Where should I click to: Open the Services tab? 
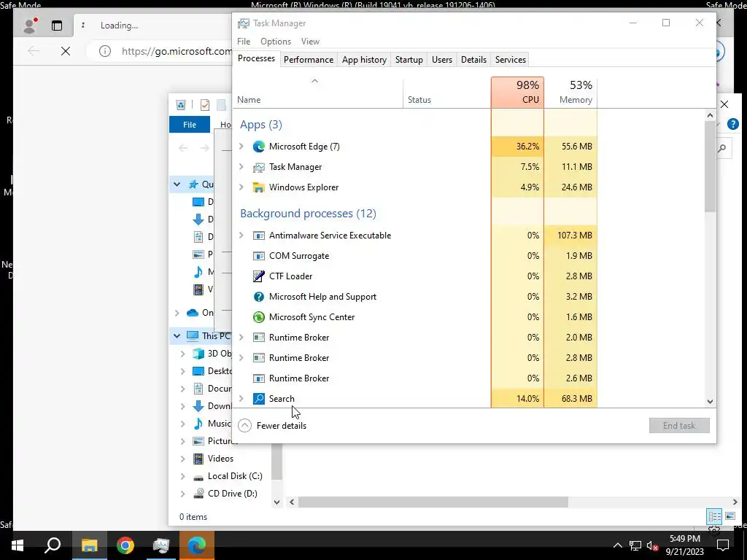510,60
